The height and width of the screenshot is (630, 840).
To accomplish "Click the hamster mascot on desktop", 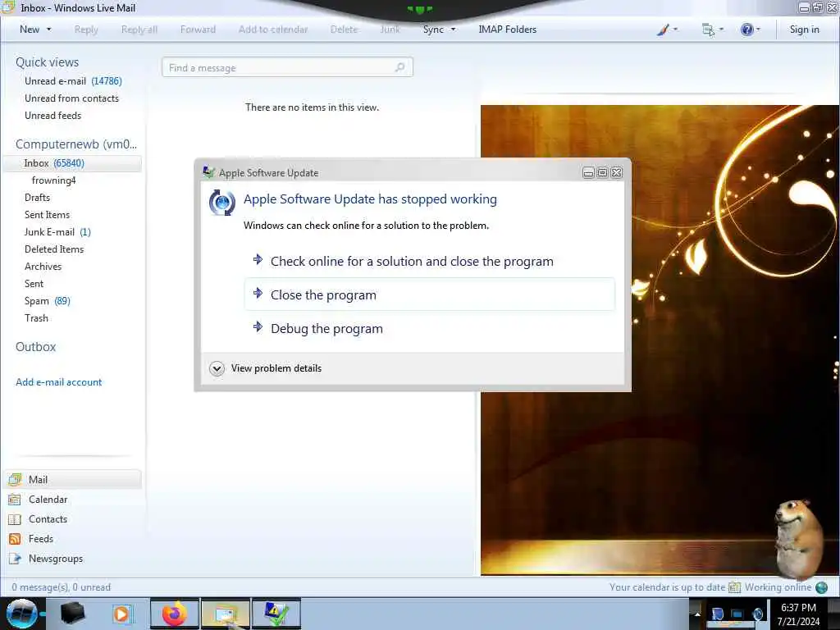I will click(799, 539).
